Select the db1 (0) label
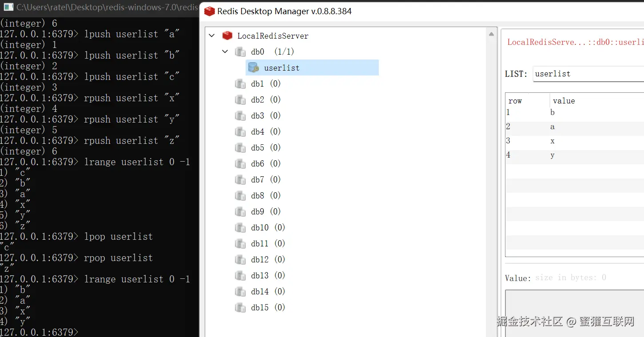Viewport: 644px width, 337px height. pyautogui.click(x=266, y=84)
